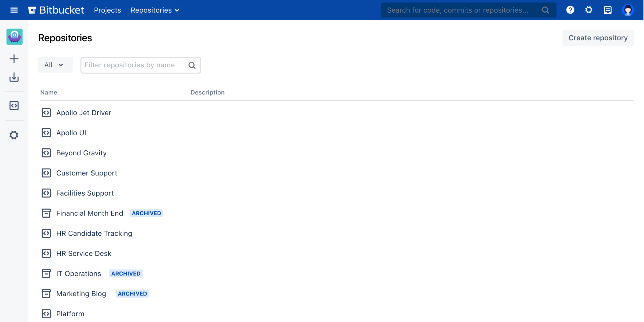
Task: Expand the Repositories dropdown in header
Action: (155, 10)
